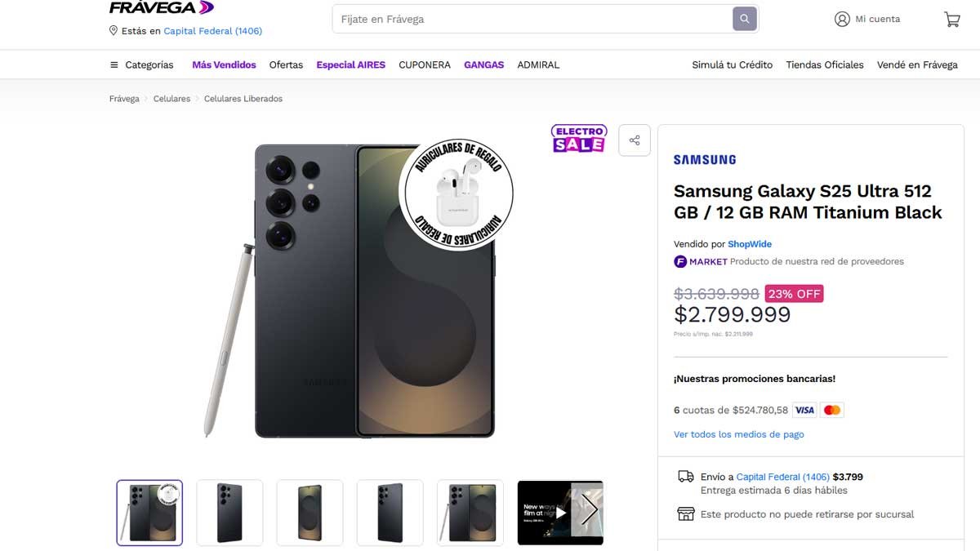Select the Mastercard payment icon
The width and height of the screenshot is (980, 551).
pos(831,410)
